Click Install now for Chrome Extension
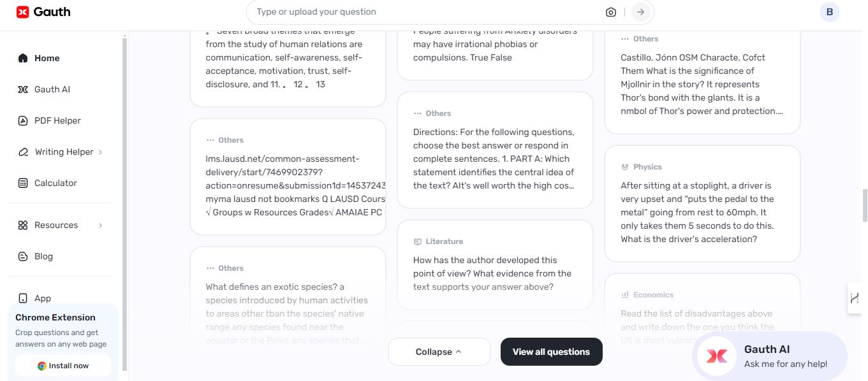This screenshot has height=381, width=868. (63, 366)
